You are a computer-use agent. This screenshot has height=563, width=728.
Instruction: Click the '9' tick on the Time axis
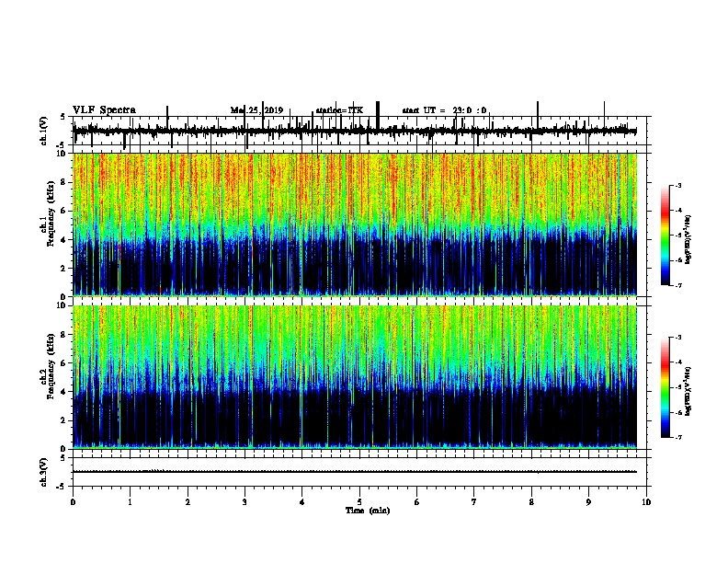tap(588, 502)
